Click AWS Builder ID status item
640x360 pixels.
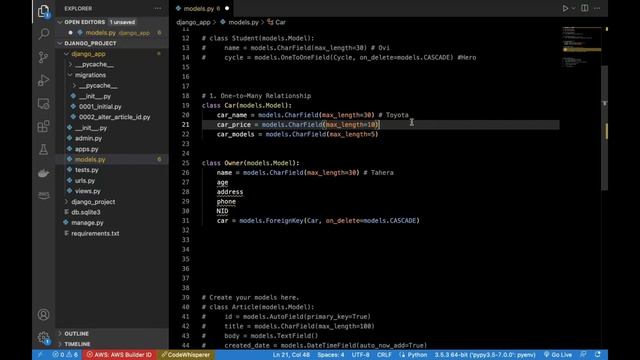[x=119, y=355]
